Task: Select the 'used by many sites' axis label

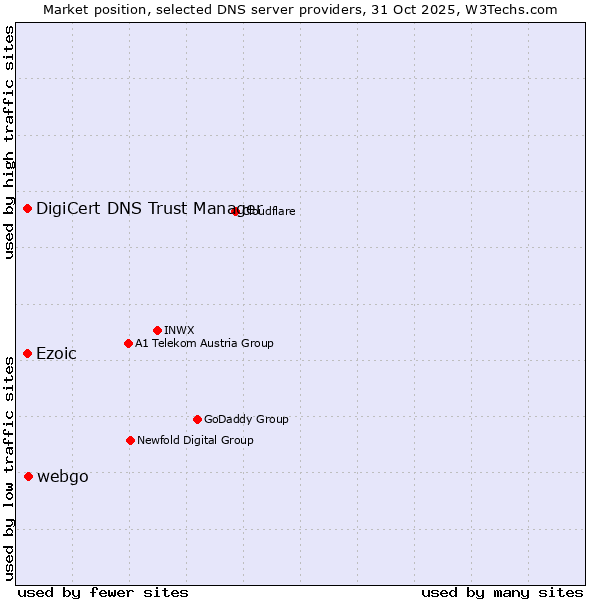Action: [x=502, y=592]
